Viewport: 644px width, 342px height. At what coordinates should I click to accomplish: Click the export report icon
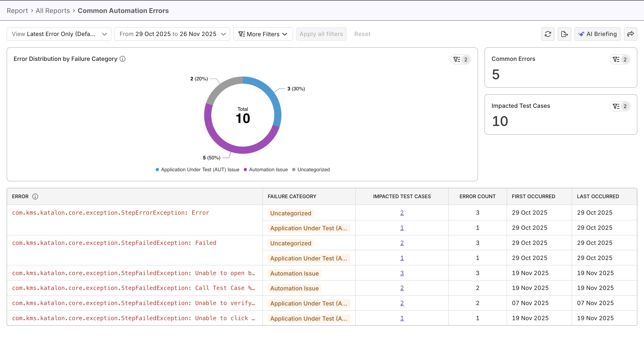(x=564, y=34)
